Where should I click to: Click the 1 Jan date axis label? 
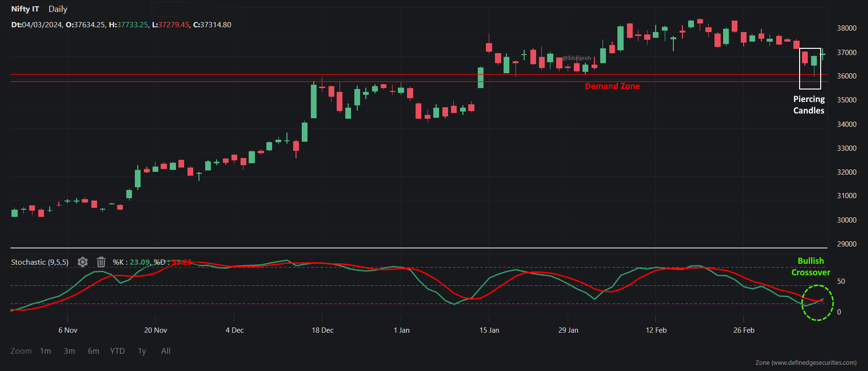[x=402, y=330]
